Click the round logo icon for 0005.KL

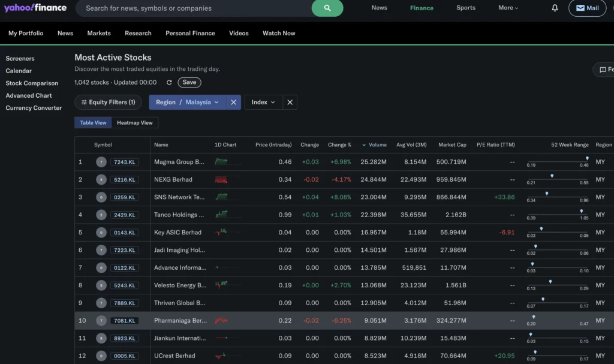click(x=101, y=356)
